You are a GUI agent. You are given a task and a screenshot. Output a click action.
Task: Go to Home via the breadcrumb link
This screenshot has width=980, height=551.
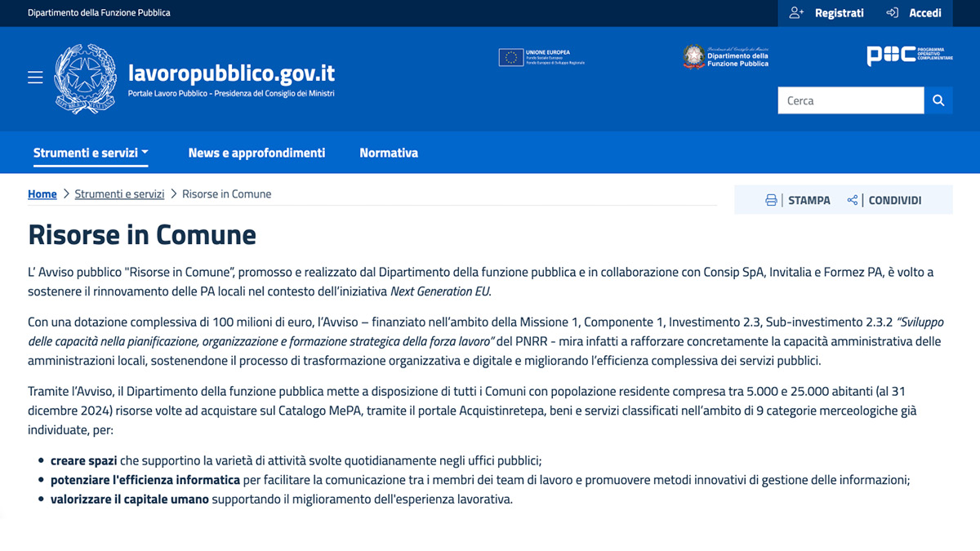click(x=42, y=193)
